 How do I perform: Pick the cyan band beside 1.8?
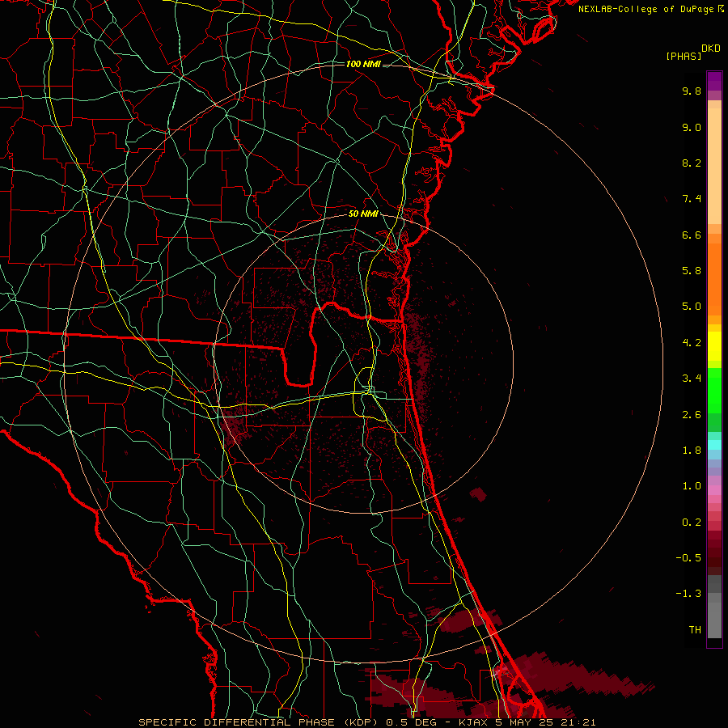714,445
